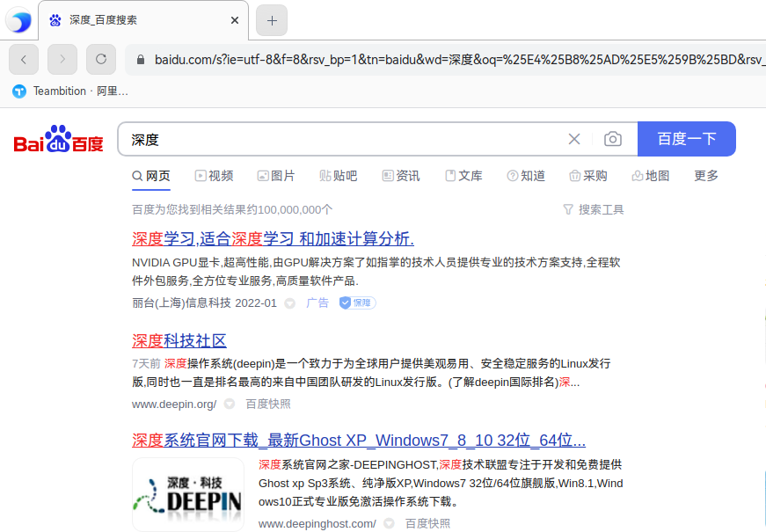
Task: Click the 百度一下 search button
Action: 686,139
